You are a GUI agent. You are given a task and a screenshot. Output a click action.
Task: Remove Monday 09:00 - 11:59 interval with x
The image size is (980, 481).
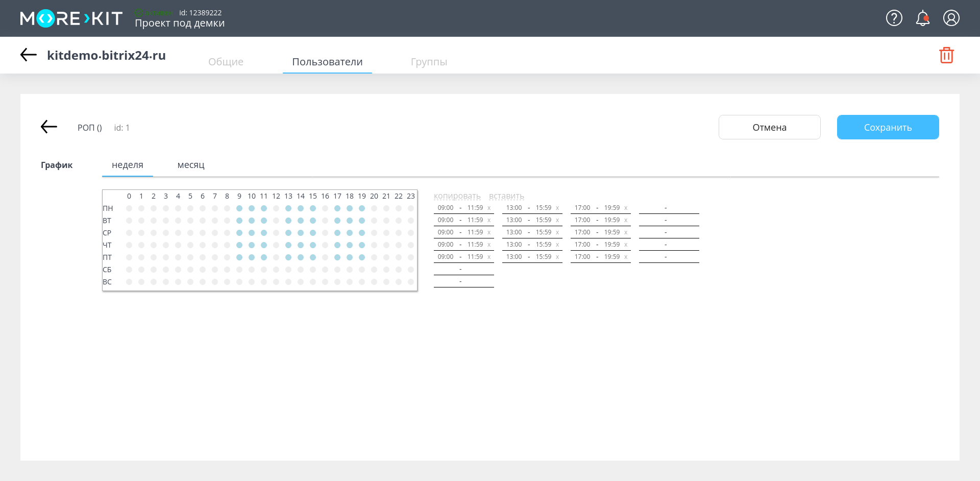point(489,208)
